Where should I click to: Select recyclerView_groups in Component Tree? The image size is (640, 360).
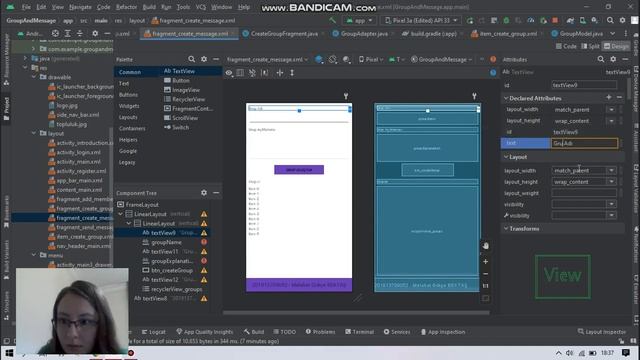pos(176,289)
